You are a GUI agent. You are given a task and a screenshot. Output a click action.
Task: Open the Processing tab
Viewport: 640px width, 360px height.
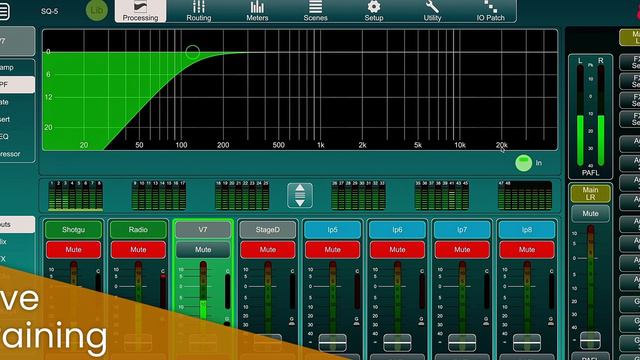[140, 11]
